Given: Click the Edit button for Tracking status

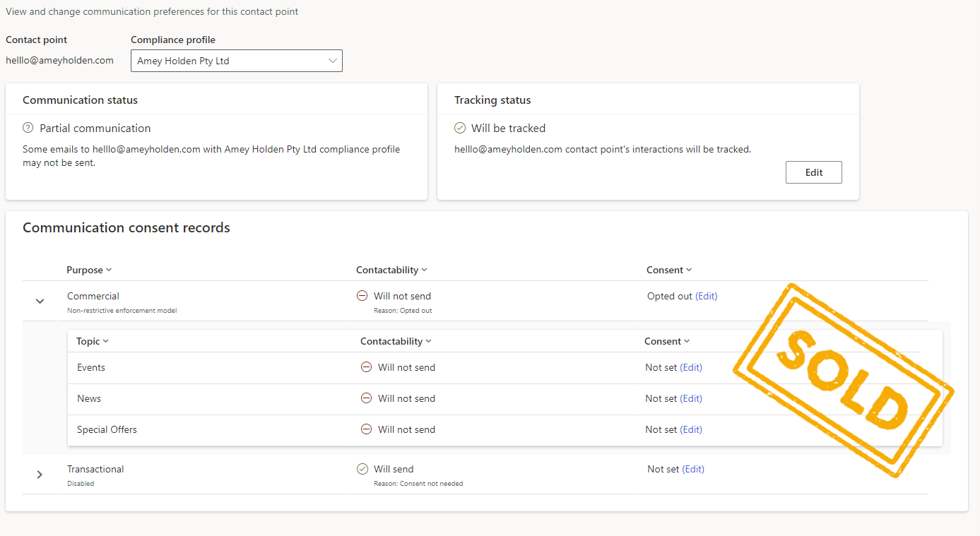Looking at the screenshot, I should (x=813, y=172).
